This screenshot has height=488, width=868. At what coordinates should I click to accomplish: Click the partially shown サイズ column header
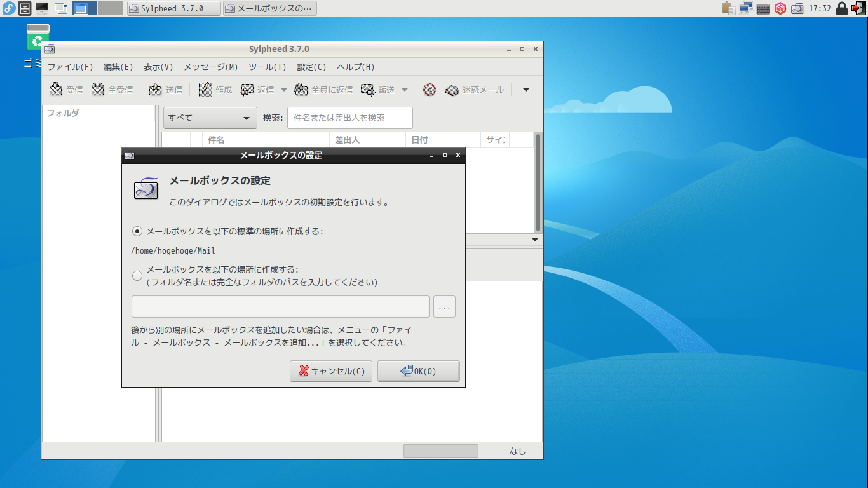pos(495,140)
